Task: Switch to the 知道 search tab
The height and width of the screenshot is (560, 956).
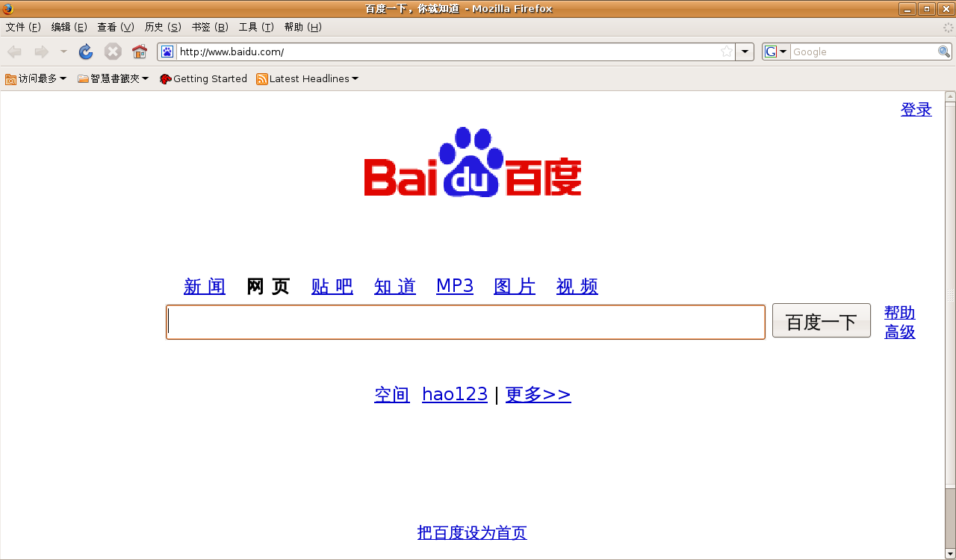Action: click(x=395, y=286)
